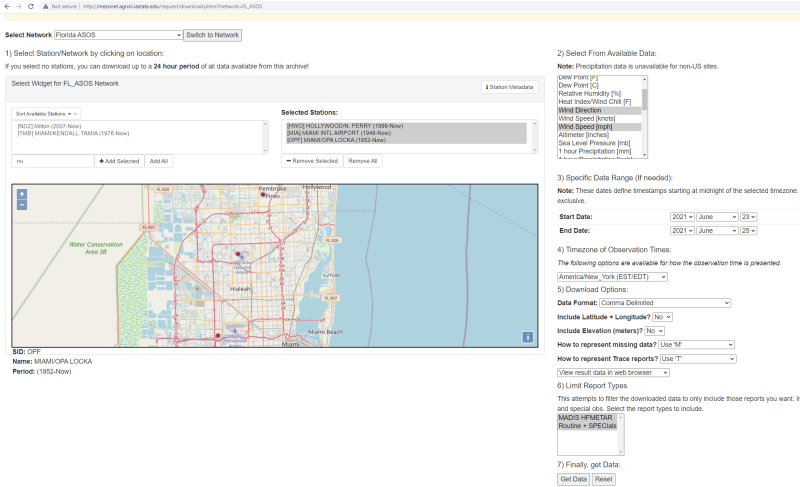Open End Date day dropdown
800x487 pixels.
[x=748, y=230]
